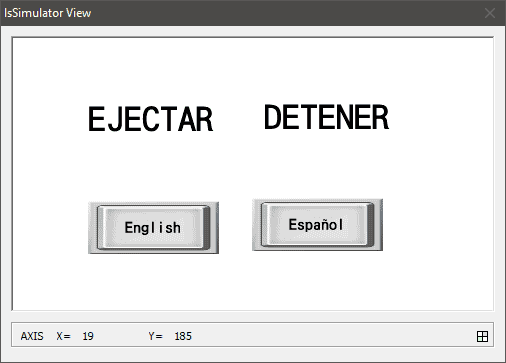The image size is (506, 363).
Task: Switch language with the English button
Action: (x=153, y=228)
